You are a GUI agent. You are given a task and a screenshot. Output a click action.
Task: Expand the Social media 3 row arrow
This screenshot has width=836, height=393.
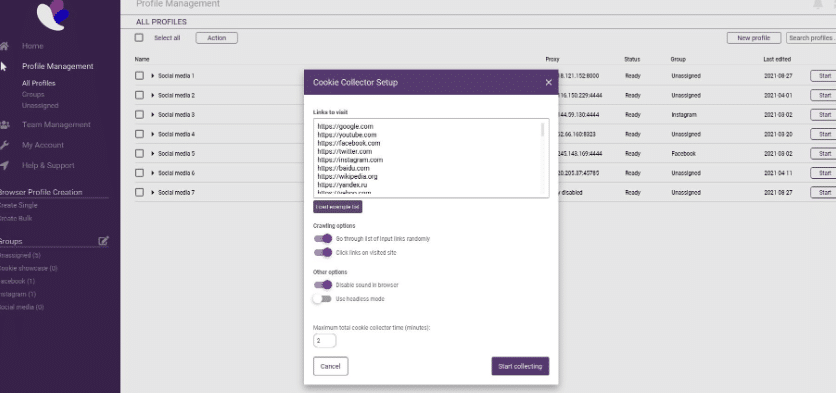click(153, 115)
